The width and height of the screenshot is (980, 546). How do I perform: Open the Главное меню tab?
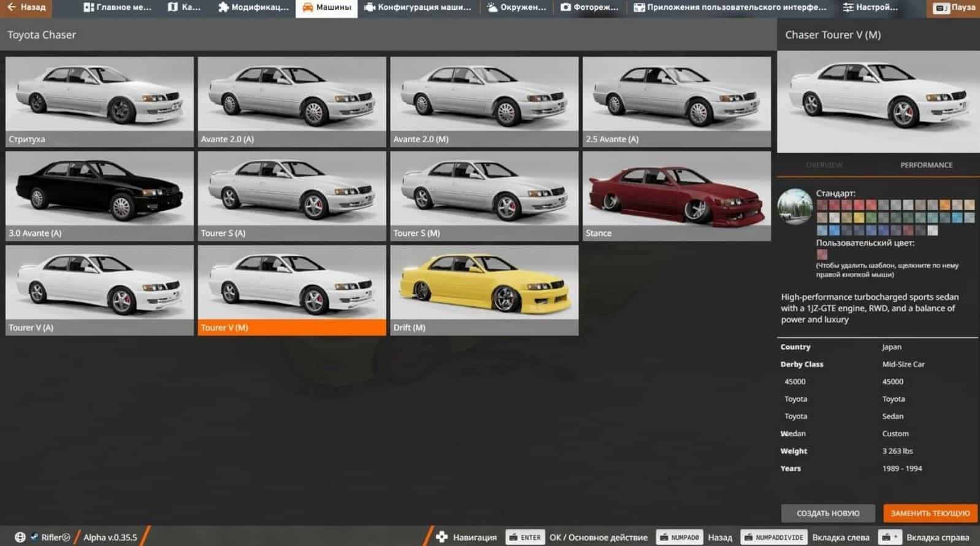(x=117, y=7)
